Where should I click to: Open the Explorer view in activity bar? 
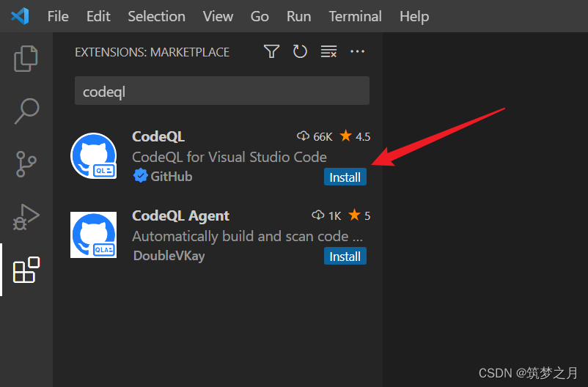[x=26, y=59]
